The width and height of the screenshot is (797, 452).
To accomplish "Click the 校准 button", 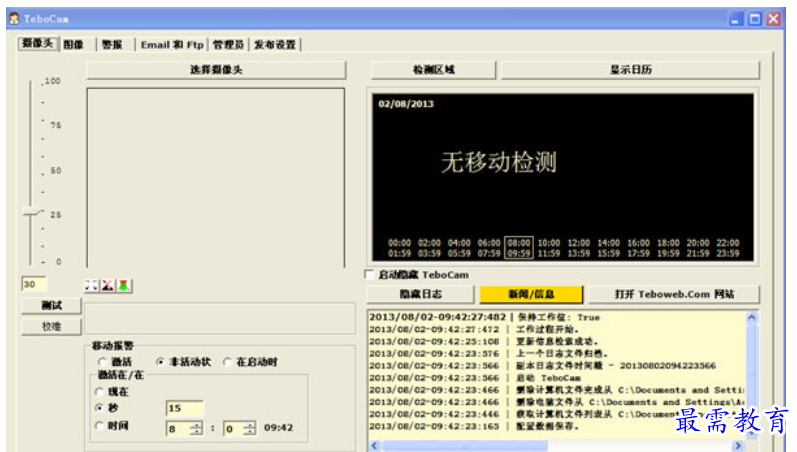I will [x=51, y=326].
